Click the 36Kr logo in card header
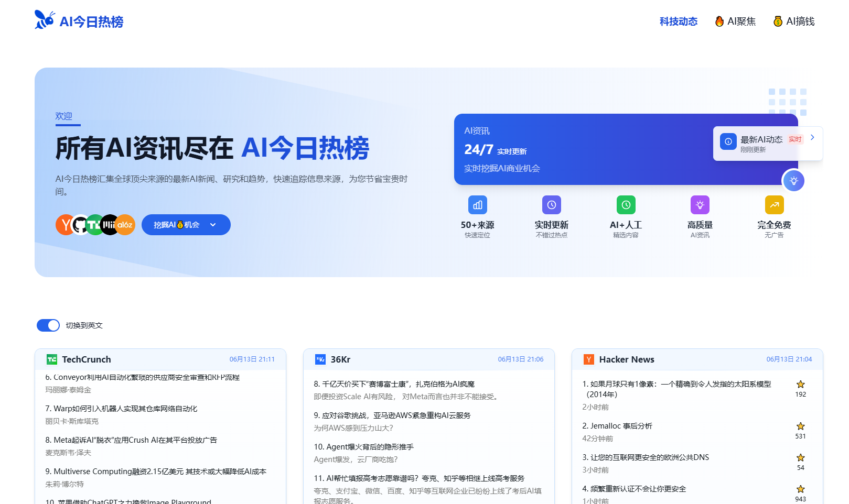This screenshot has width=849, height=504. (x=320, y=359)
